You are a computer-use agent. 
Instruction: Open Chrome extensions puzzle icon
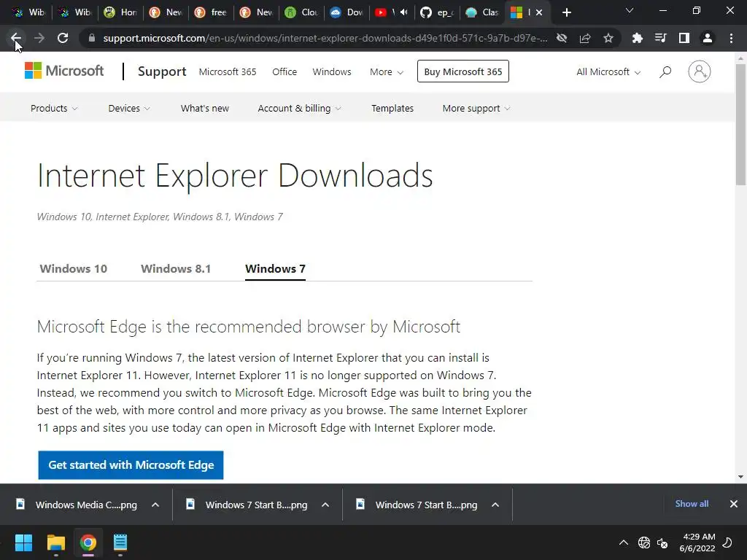point(637,38)
